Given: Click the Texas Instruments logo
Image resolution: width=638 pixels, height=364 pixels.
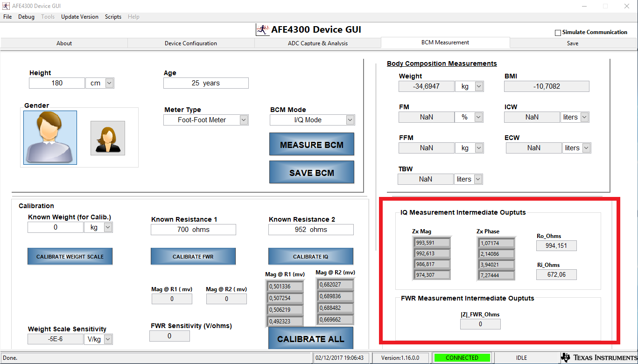Looking at the screenshot, I should coord(599,358).
